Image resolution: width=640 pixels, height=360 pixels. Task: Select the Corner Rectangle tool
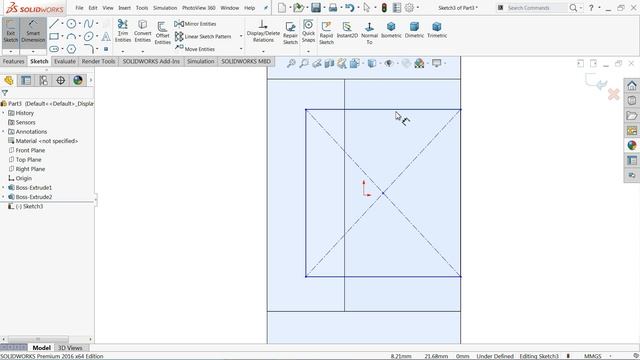[x=53, y=36]
